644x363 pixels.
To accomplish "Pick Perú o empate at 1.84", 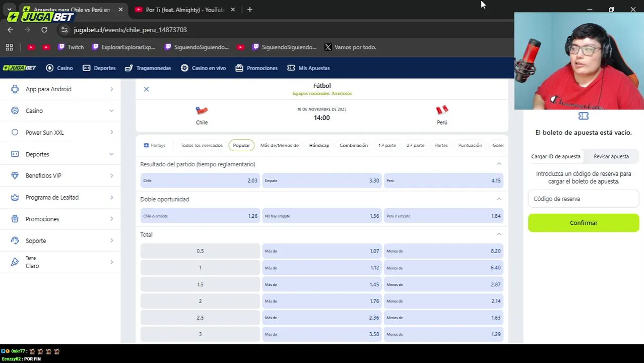I will (443, 216).
